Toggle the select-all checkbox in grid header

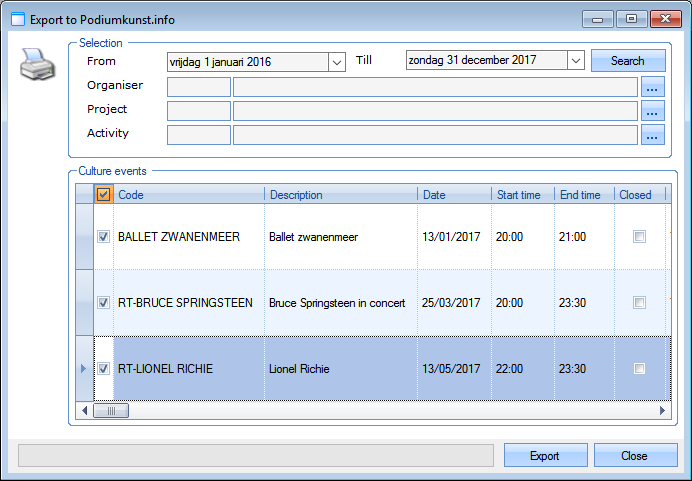(x=104, y=195)
